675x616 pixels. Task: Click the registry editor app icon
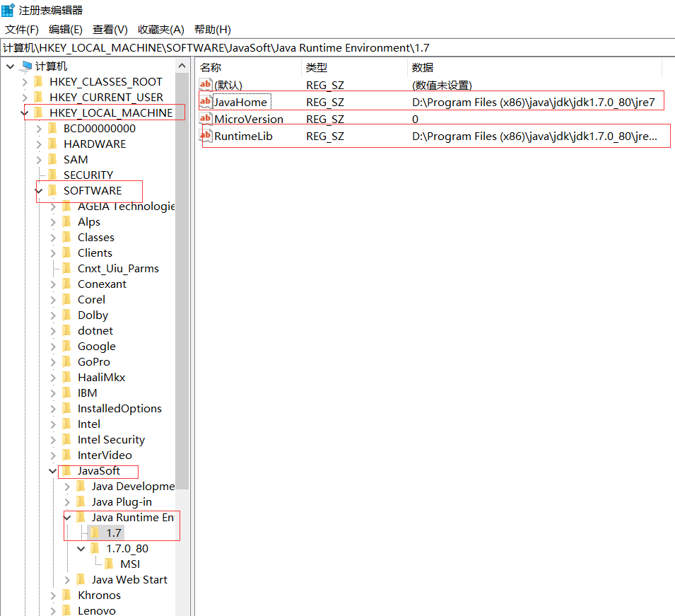point(8,9)
